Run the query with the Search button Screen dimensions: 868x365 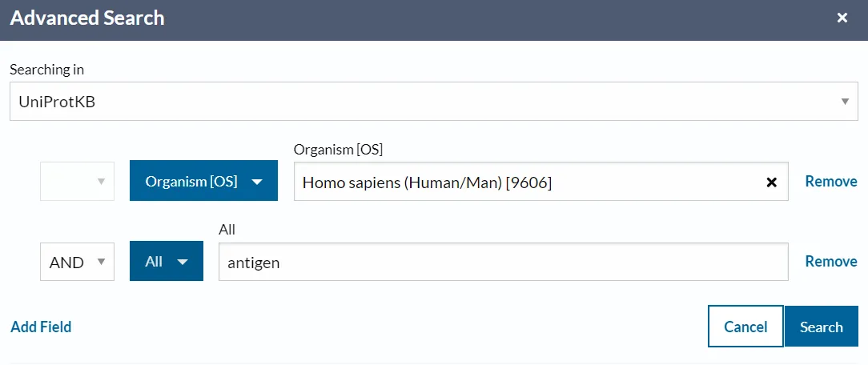point(821,327)
